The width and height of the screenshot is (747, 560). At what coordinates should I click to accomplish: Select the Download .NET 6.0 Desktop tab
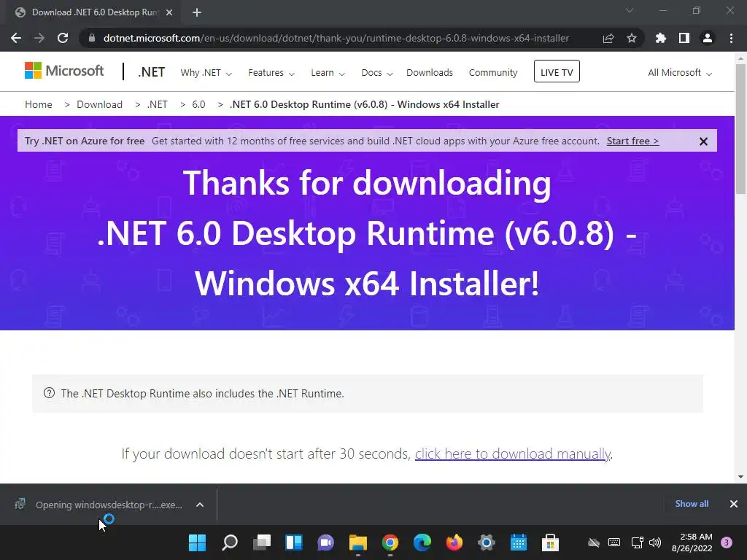90,12
